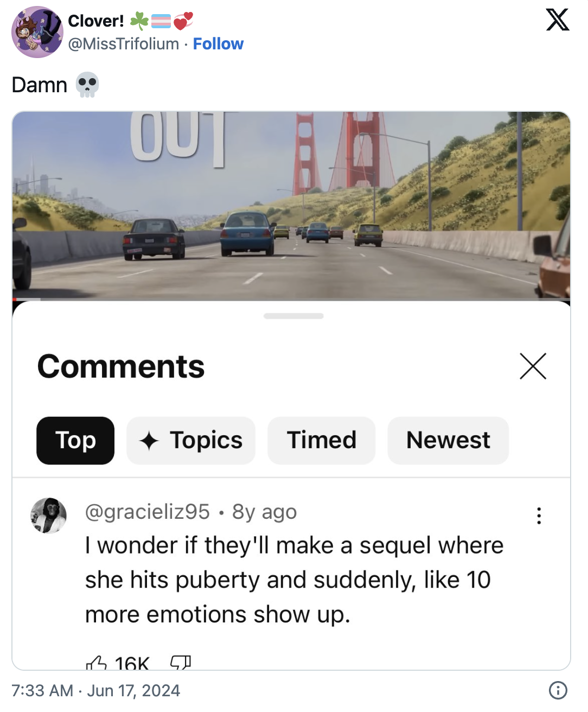Open the gracieliz95 commenter avatar

[48, 515]
